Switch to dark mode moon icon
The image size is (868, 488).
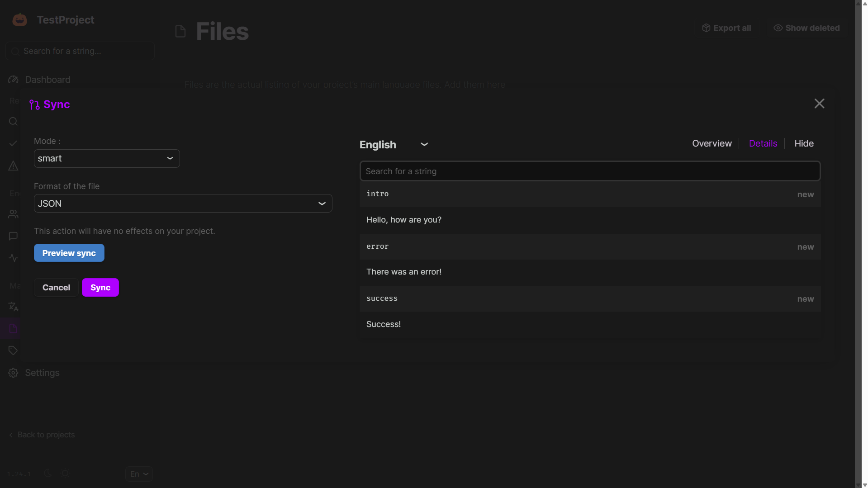pos(48,473)
